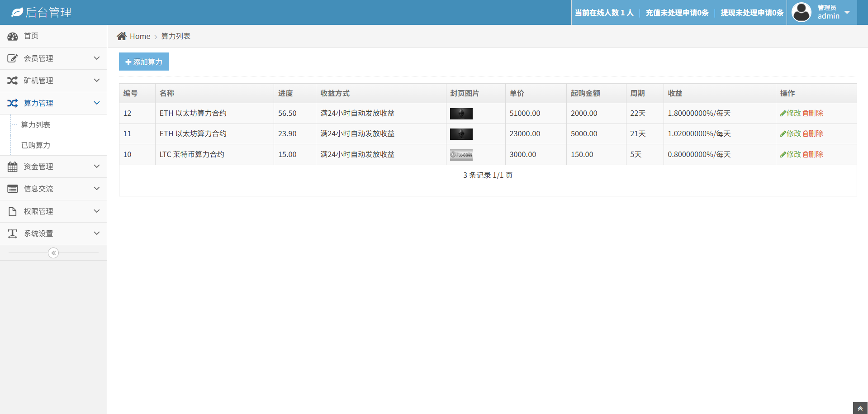Click the admin avatar icon
868x414 pixels.
[801, 12]
